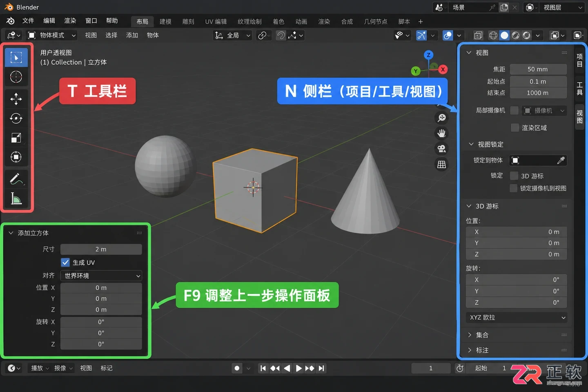Switch perspective/orthographic grid icon

point(442,165)
